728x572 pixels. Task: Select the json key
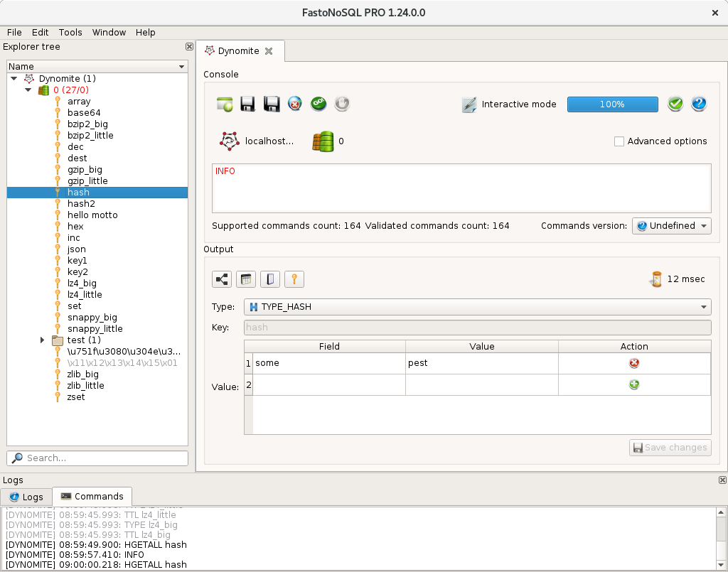(x=77, y=249)
